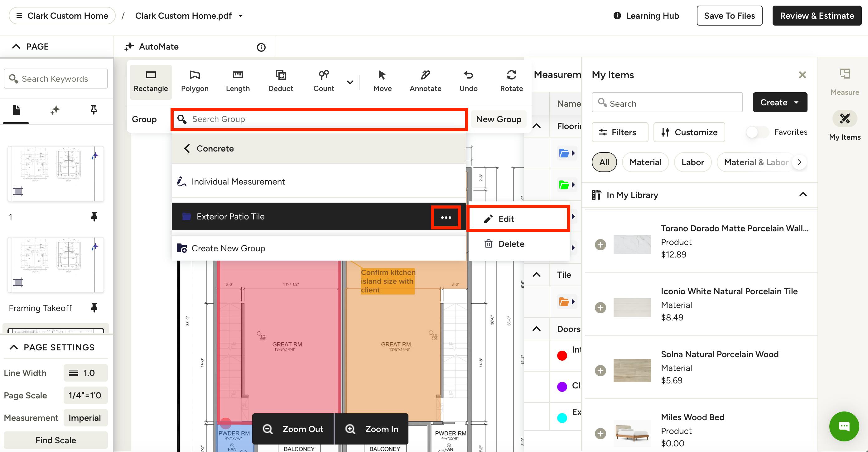868x452 pixels.
Task: Choose Edit from the context menu
Action: click(x=518, y=219)
